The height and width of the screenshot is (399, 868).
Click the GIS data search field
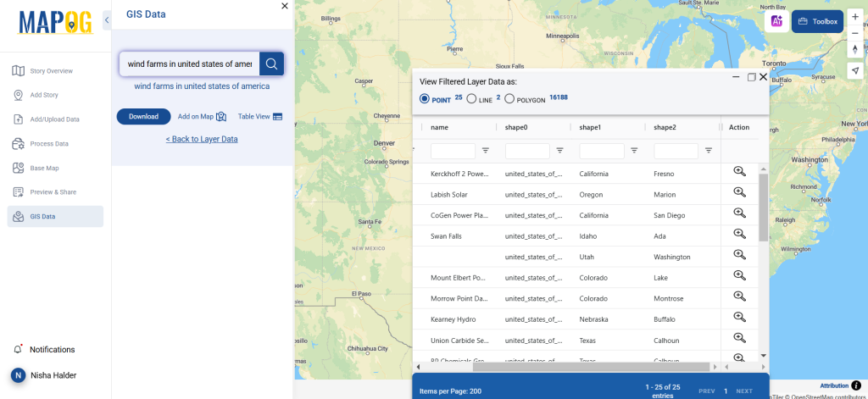189,64
